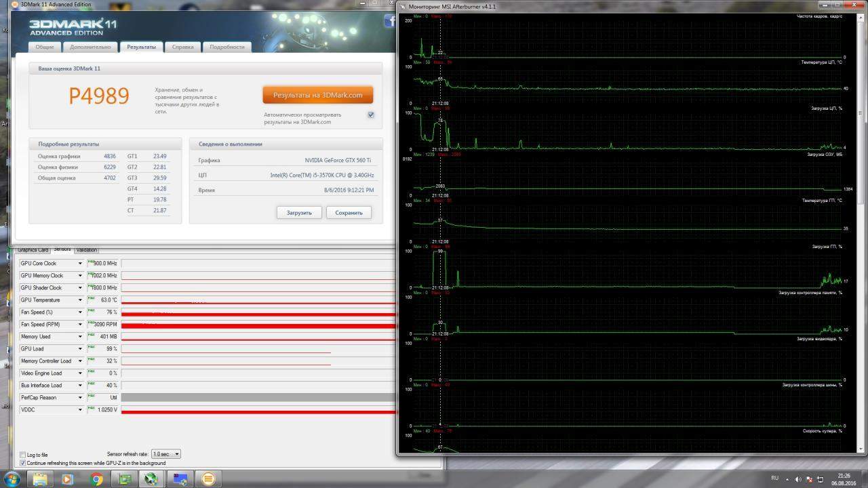Click the Fan Speed 3090 RPM reading
Image resolution: width=868 pixels, height=488 pixels.
click(105, 325)
